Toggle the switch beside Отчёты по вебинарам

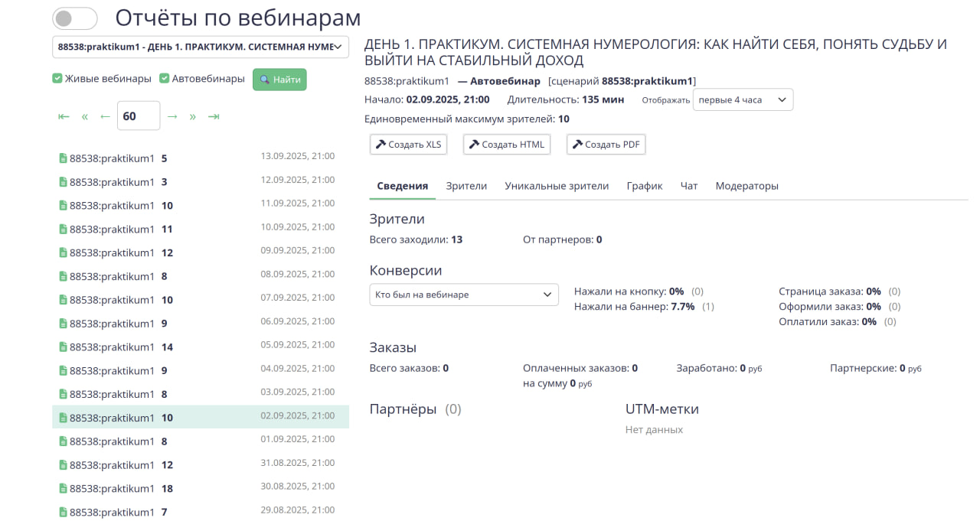click(x=75, y=18)
